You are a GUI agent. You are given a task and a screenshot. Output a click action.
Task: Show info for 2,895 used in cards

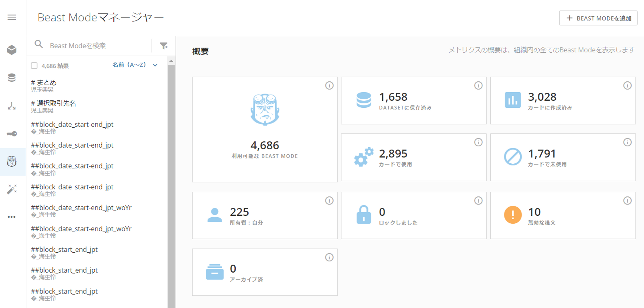pyautogui.click(x=478, y=142)
